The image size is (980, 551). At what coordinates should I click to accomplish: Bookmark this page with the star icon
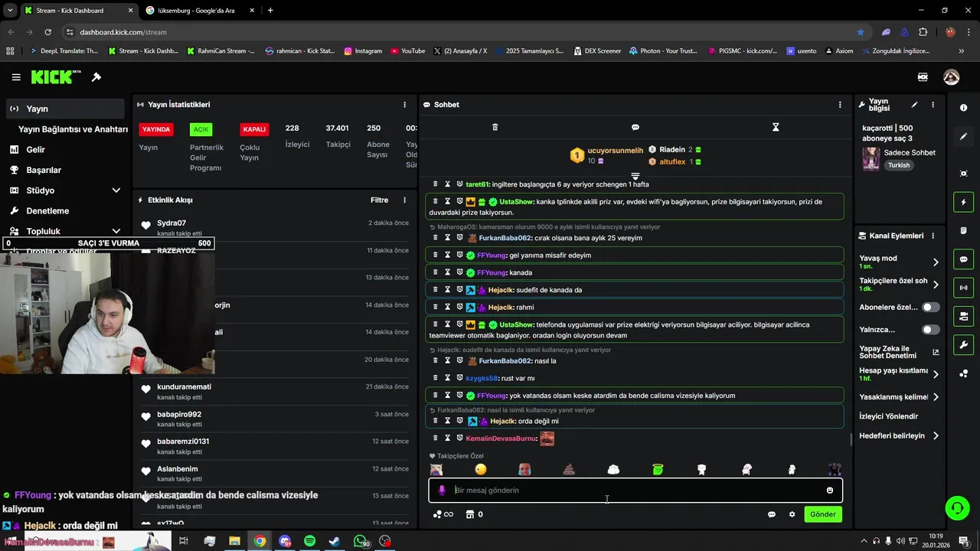[861, 32]
